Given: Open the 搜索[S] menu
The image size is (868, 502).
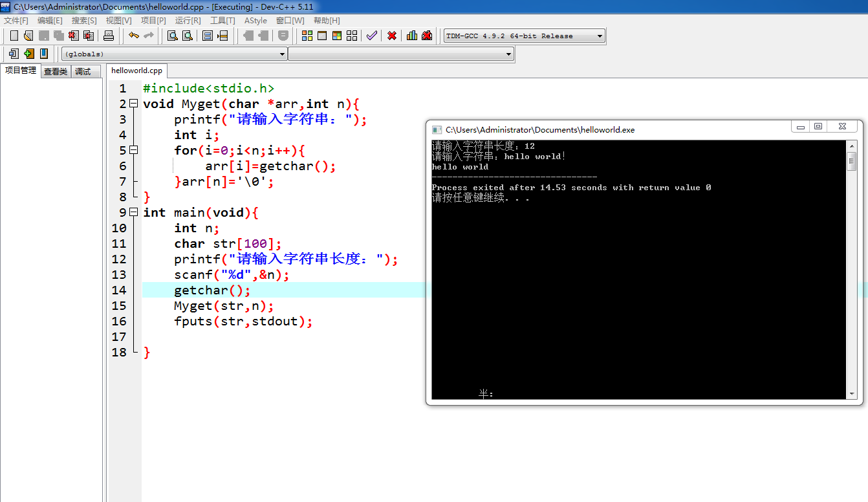Looking at the screenshot, I should click(x=84, y=21).
